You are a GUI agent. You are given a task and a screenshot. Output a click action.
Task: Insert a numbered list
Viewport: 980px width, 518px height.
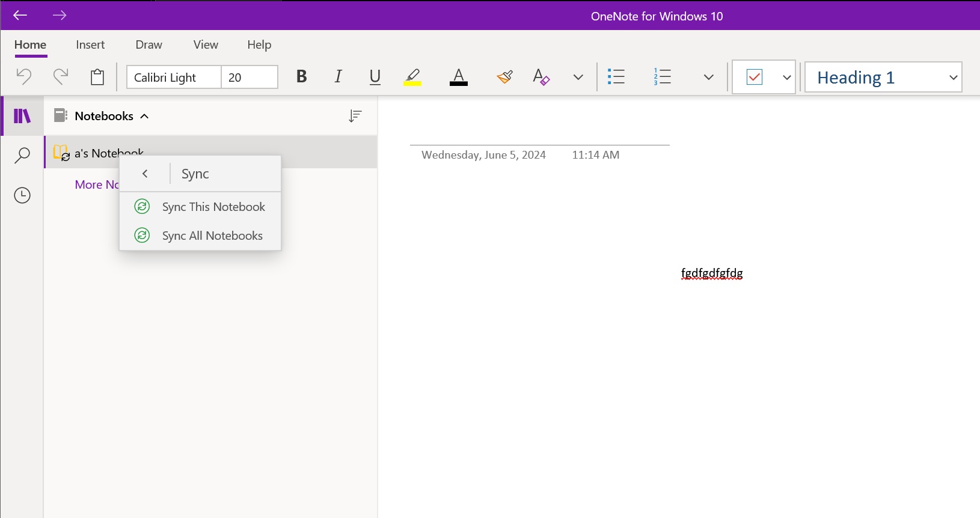[x=662, y=77]
